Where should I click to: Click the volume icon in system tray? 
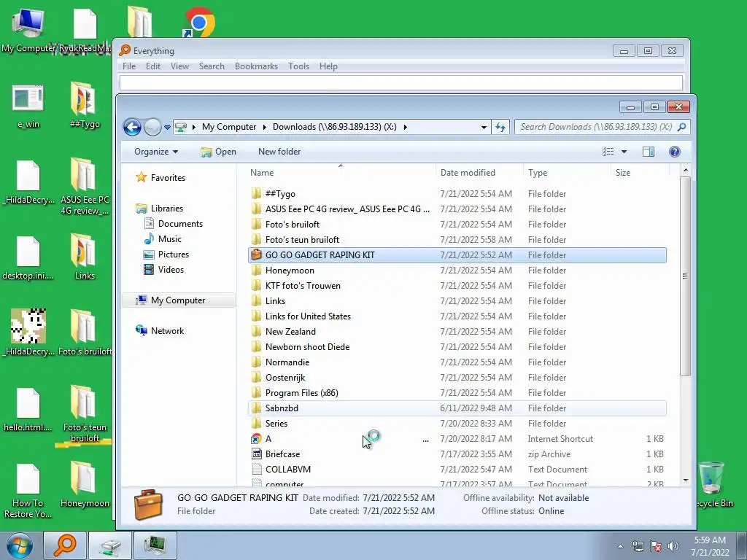click(x=673, y=546)
